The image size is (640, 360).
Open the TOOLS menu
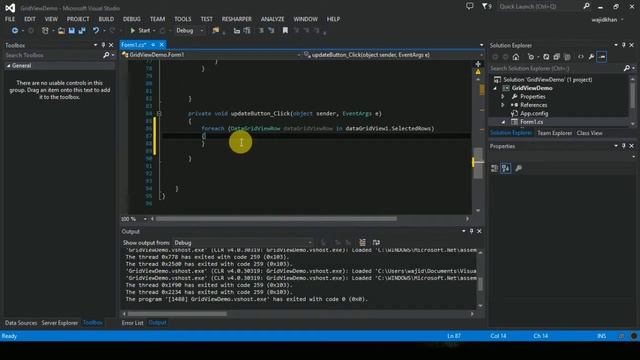pos(182,19)
